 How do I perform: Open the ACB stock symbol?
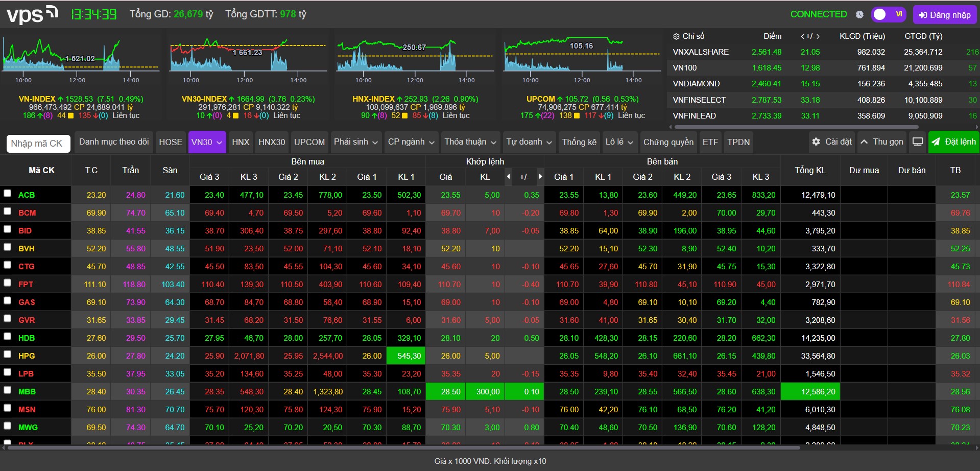click(27, 195)
